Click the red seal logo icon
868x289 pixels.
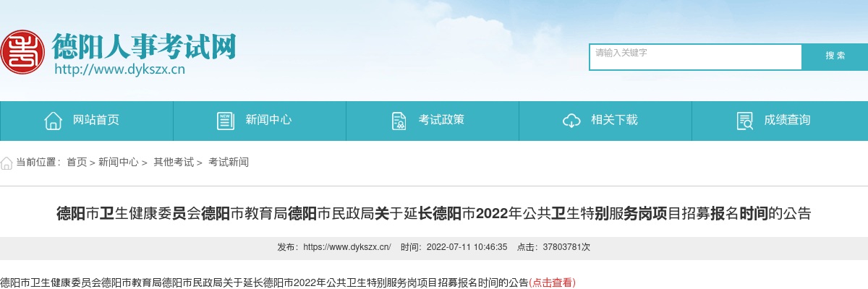pyautogui.click(x=22, y=51)
